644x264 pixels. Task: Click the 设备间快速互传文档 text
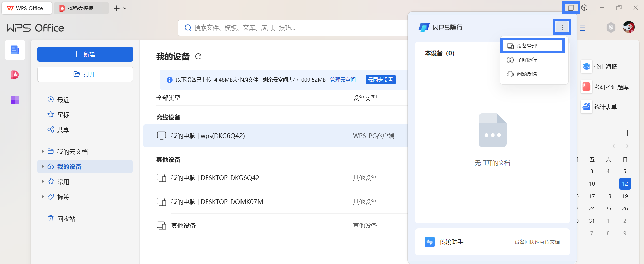coord(537,242)
